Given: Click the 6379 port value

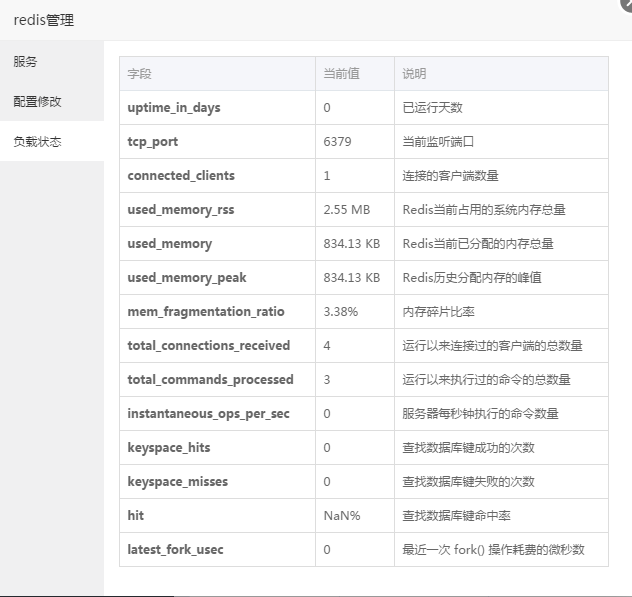Looking at the screenshot, I should [337, 142].
